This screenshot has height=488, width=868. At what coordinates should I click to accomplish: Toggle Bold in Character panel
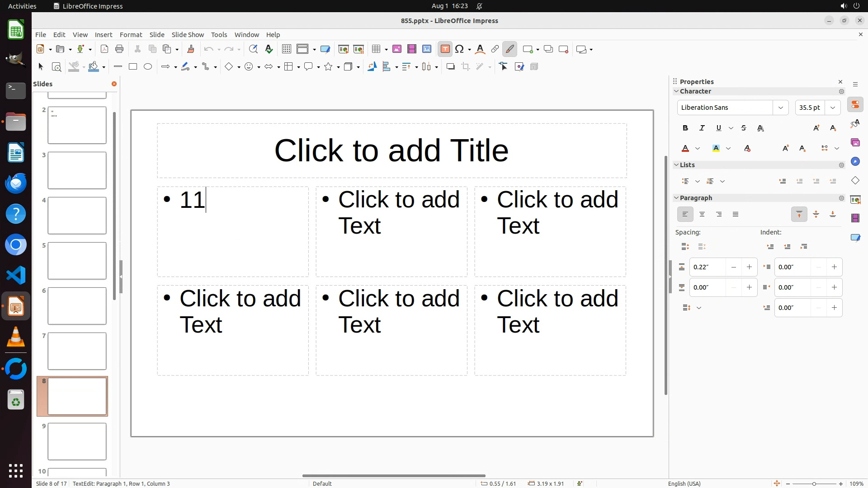pyautogui.click(x=685, y=128)
